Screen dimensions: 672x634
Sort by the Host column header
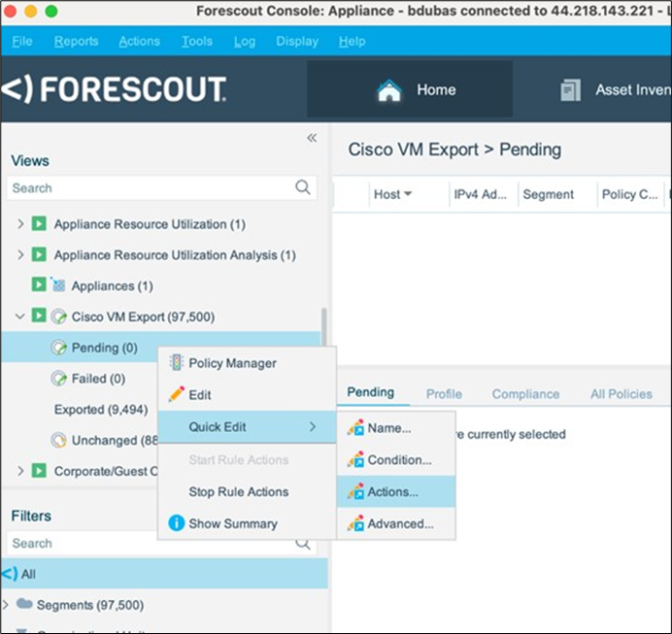click(x=409, y=194)
